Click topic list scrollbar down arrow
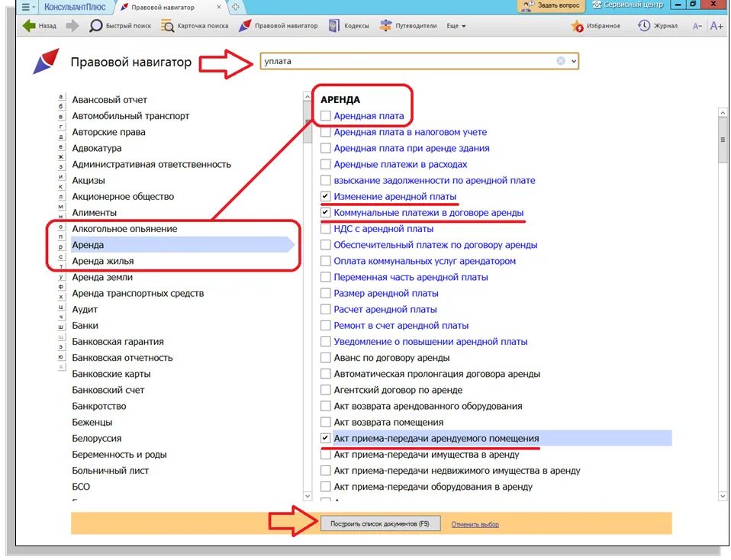The width and height of the screenshot is (731, 560). point(308,496)
